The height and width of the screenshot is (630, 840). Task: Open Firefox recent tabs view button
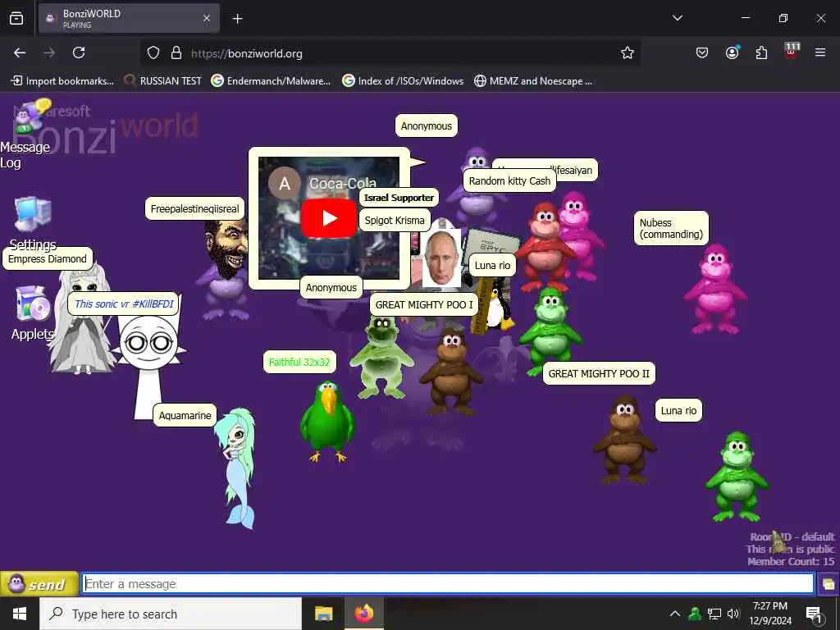coord(16,18)
